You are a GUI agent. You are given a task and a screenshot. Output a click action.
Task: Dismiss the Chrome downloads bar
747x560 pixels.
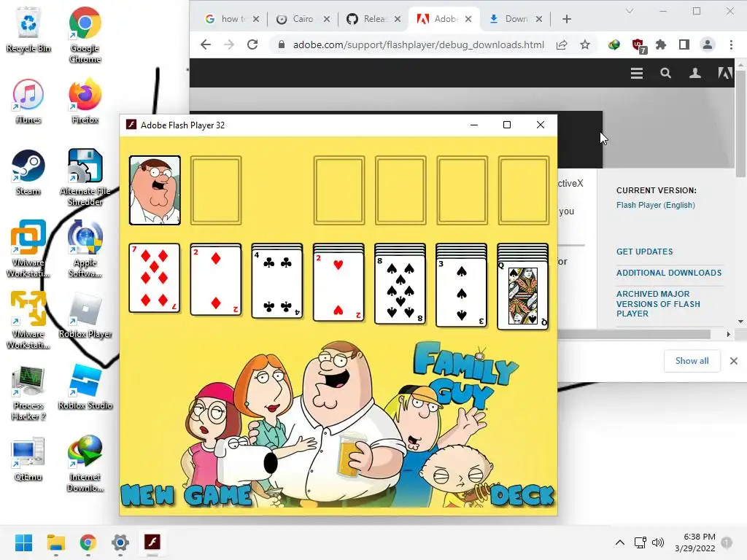click(734, 361)
